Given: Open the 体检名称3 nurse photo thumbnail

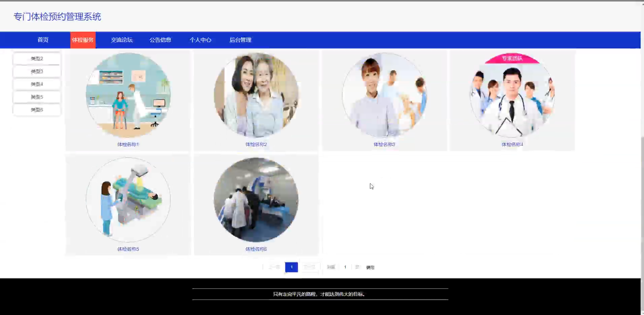Looking at the screenshot, I should 384,95.
